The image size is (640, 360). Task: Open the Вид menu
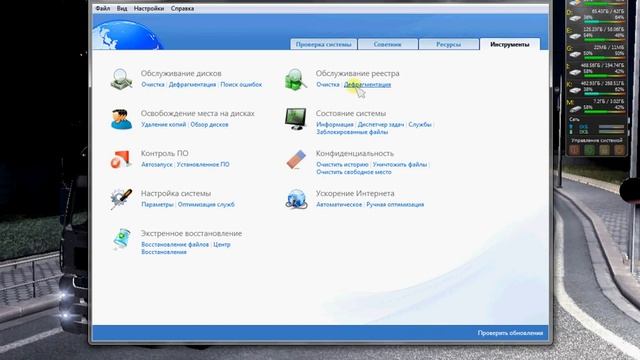click(x=122, y=8)
